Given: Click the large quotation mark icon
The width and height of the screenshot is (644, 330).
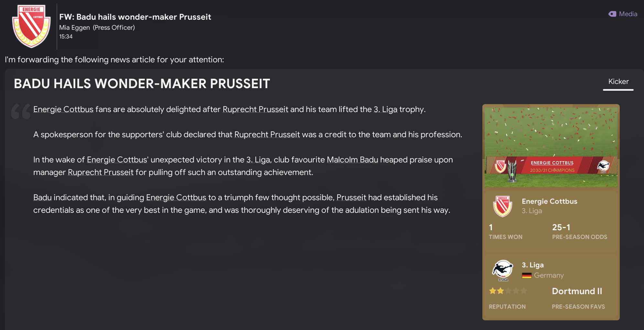Looking at the screenshot, I should [21, 111].
